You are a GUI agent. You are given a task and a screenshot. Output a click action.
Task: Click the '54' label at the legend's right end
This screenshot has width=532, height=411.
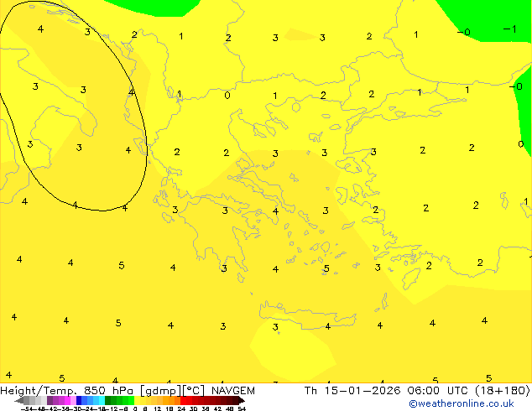click(x=242, y=409)
